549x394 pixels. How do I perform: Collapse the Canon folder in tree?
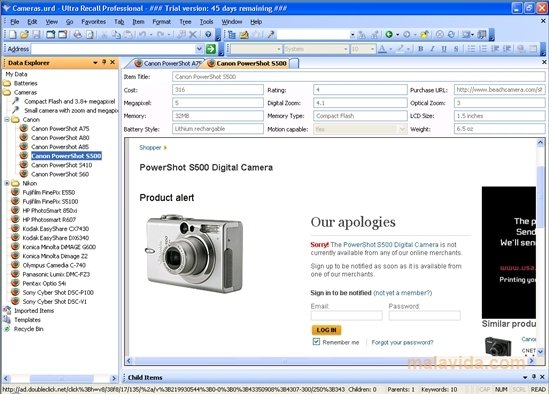click(7, 119)
